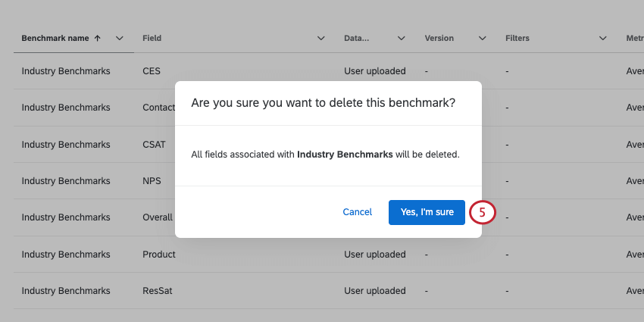Click the red step 5 marker
This screenshot has width=644, height=322.
point(483,213)
